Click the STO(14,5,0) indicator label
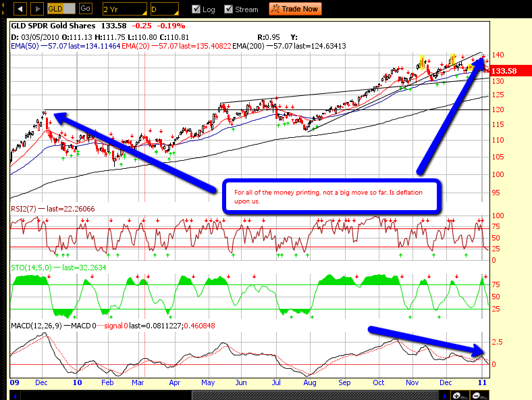 tap(31, 268)
